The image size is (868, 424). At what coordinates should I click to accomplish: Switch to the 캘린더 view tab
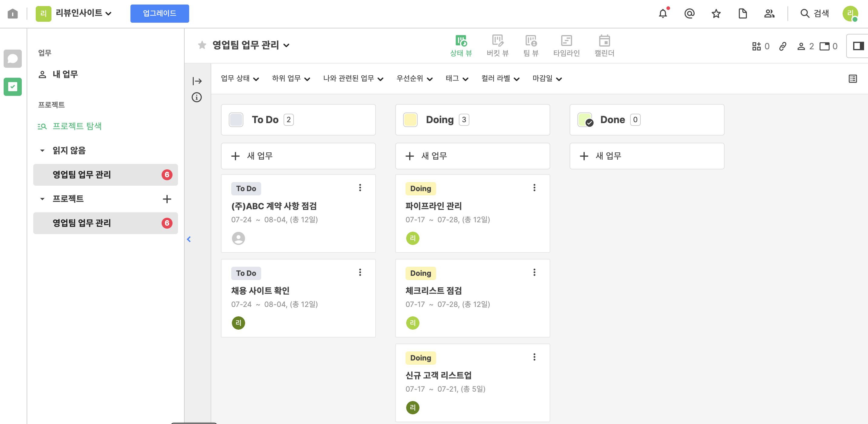tap(604, 45)
